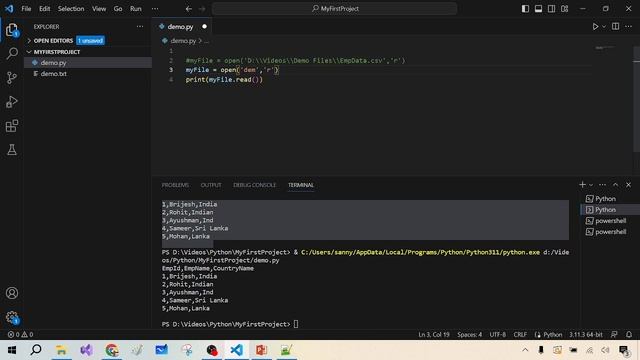This screenshot has height=360, width=640.
Task: Click UTF-8 encoding in status bar
Action: 498,335
